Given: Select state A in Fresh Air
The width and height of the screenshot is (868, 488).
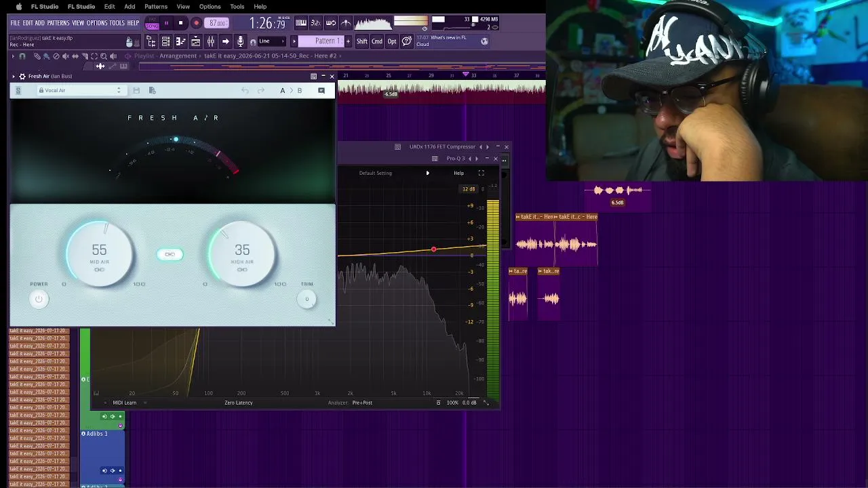Looking at the screenshot, I should [x=283, y=90].
